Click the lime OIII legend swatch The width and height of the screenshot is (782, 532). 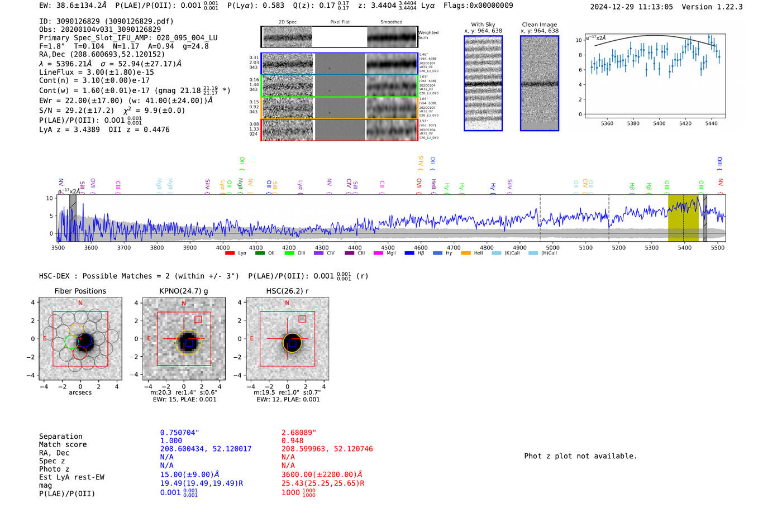(x=289, y=253)
